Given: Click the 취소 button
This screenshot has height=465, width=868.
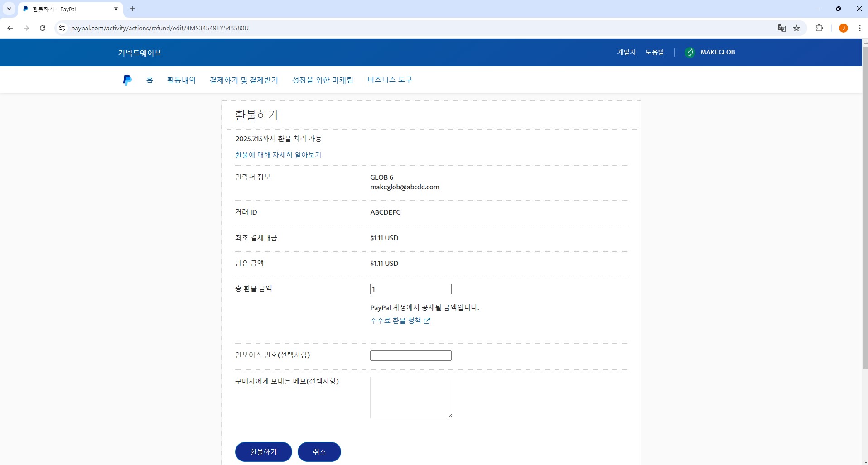Looking at the screenshot, I should [319, 452].
